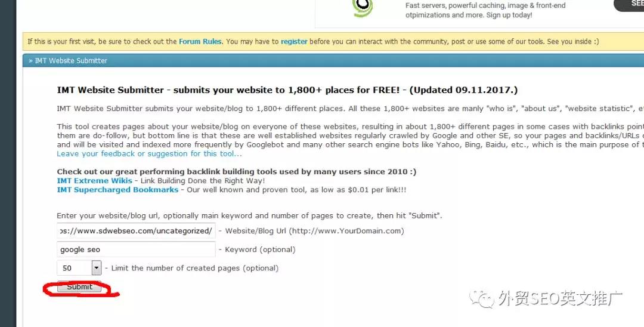Click the register link
This screenshot has width=644, height=327.
(x=294, y=42)
